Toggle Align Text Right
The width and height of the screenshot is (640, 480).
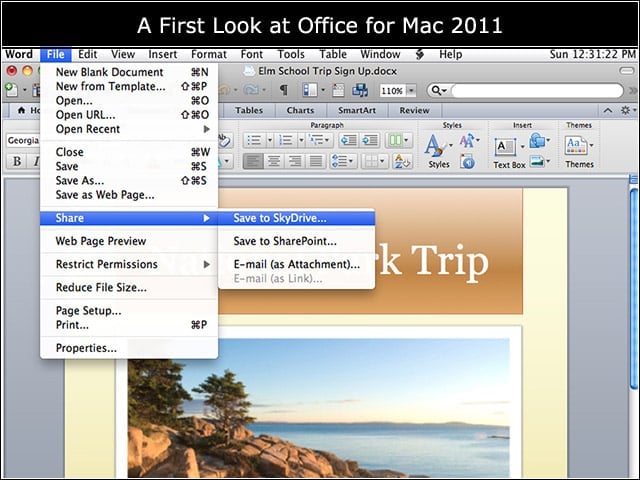(x=295, y=161)
